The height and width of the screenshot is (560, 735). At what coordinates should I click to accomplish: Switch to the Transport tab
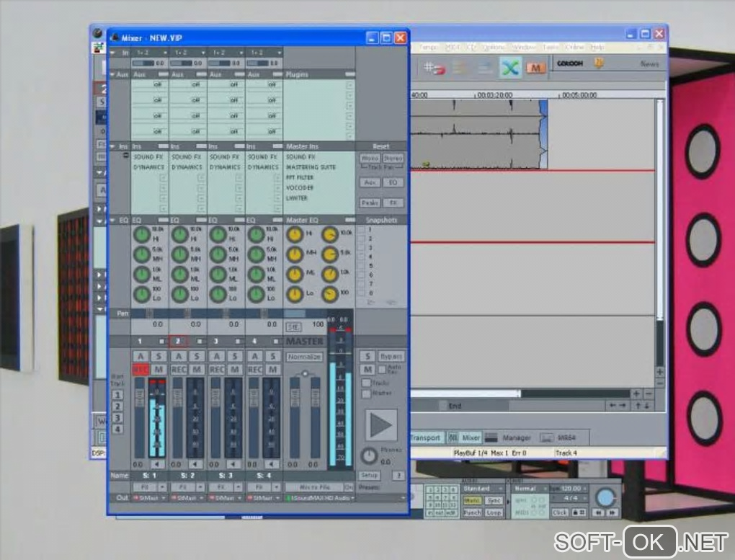click(x=425, y=437)
